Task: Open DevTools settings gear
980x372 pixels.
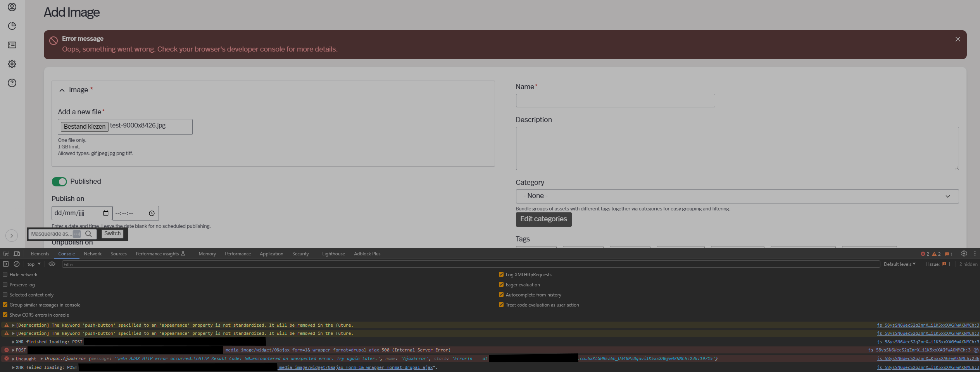Action: pos(964,253)
